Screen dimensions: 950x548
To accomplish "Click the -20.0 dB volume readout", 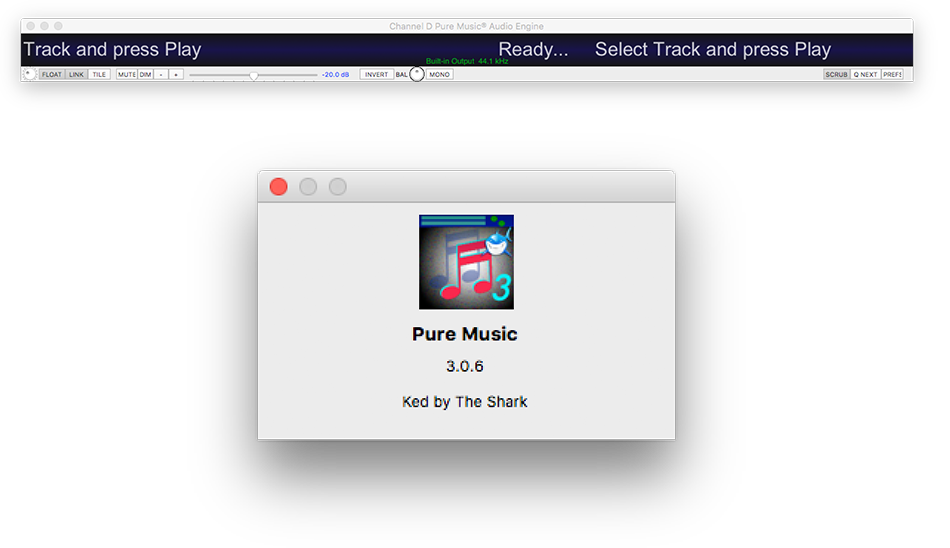I will point(335,75).
